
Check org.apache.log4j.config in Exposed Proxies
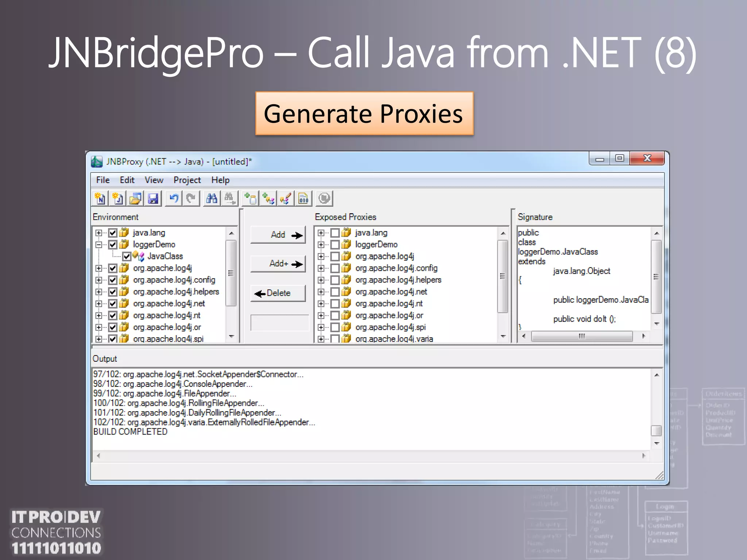click(335, 268)
